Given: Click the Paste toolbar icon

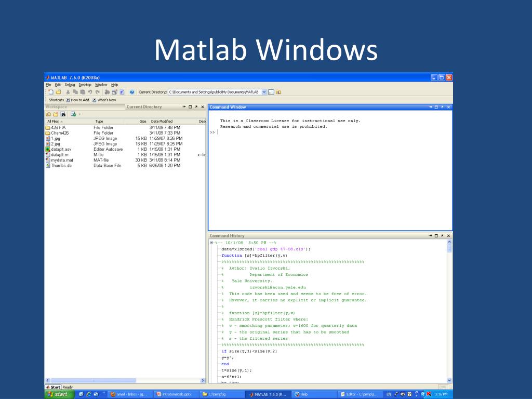Looking at the screenshot, I should click(x=83, y=92).
